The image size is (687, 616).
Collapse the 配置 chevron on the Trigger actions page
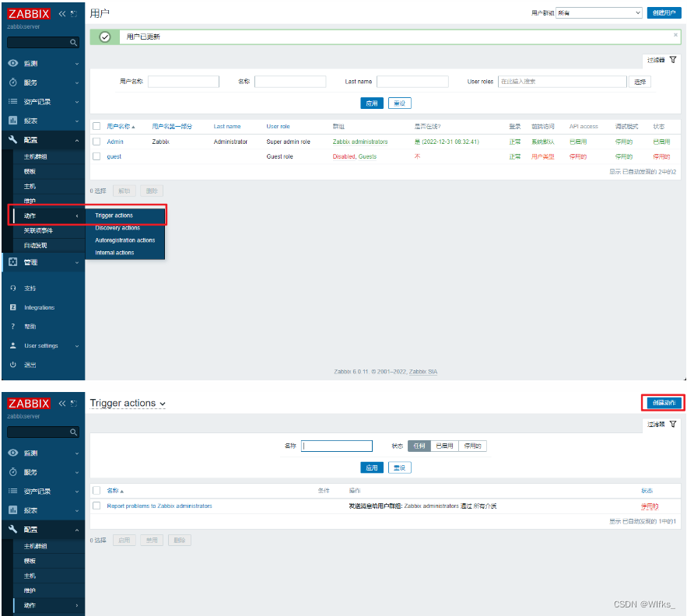pos(77,530)
